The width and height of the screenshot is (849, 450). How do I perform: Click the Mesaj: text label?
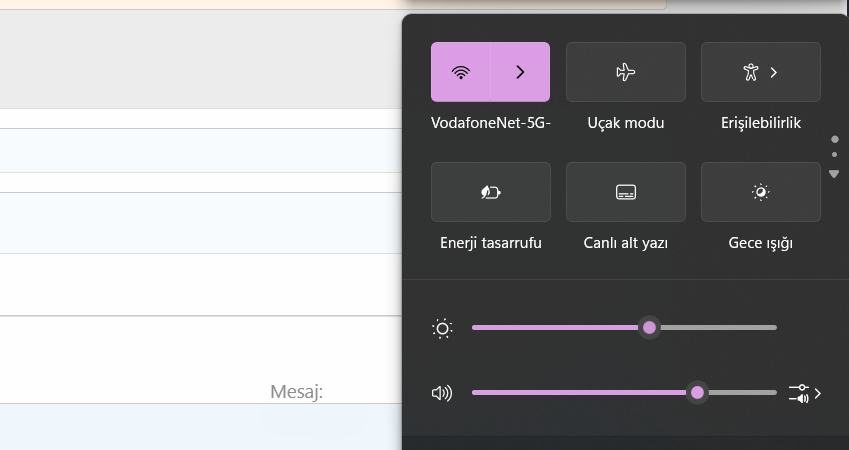pyautogui.click(x=297, y=392)
